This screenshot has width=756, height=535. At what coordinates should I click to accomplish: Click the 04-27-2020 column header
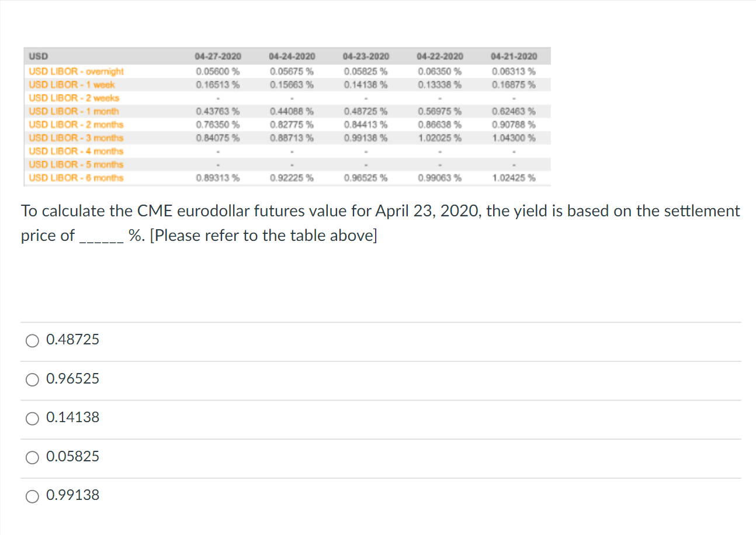click(218, 57)
